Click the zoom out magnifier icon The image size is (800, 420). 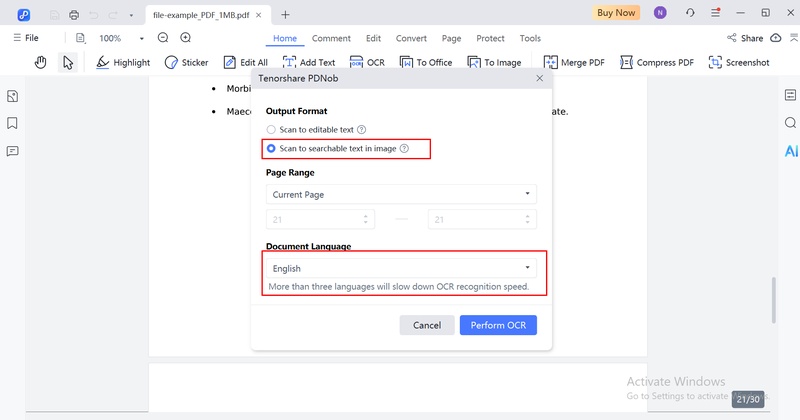163,38
